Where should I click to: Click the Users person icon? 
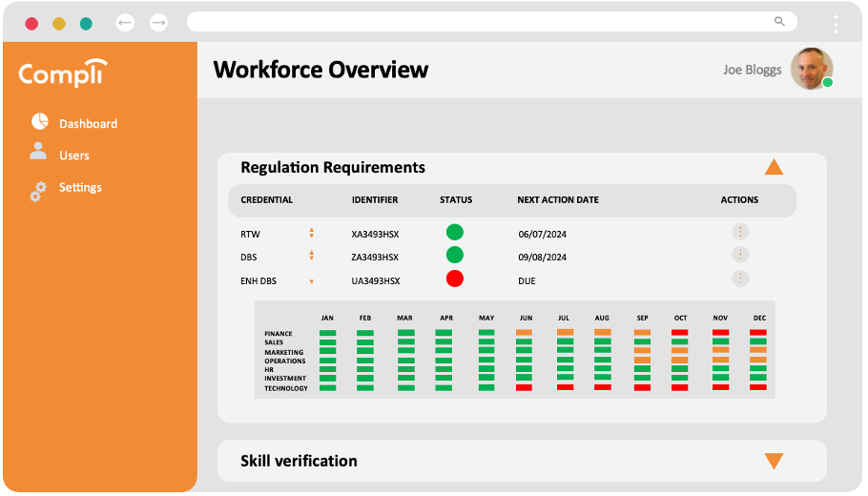(x=37, y=151)
